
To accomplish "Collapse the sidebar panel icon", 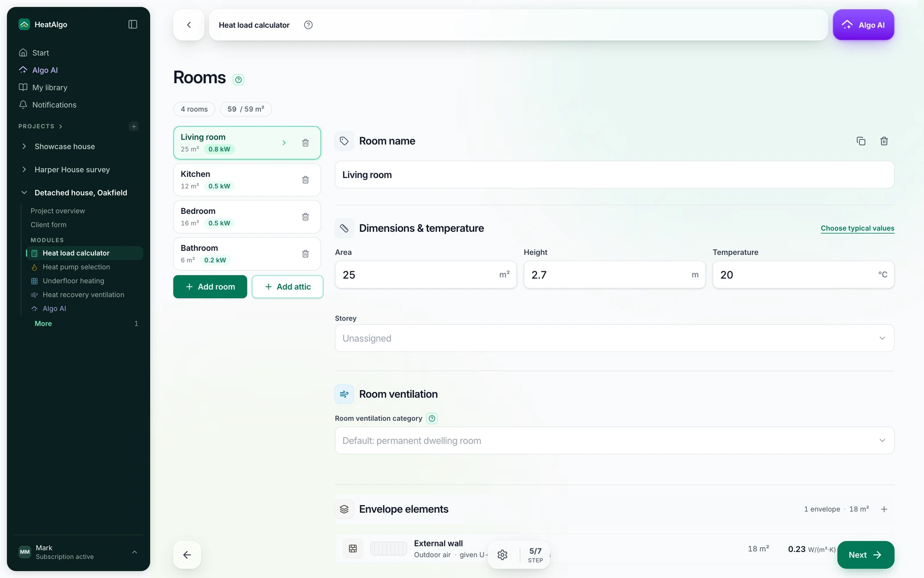I will click(x=133, y=24).
